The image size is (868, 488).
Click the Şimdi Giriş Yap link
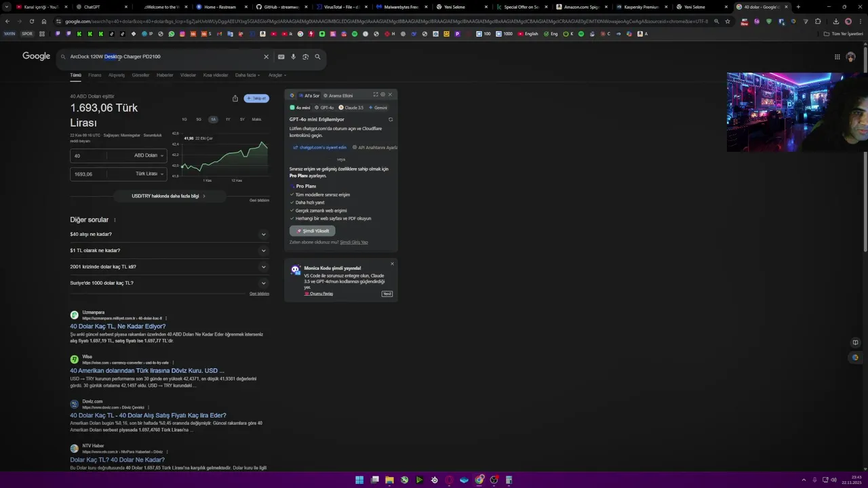point(354,243)
